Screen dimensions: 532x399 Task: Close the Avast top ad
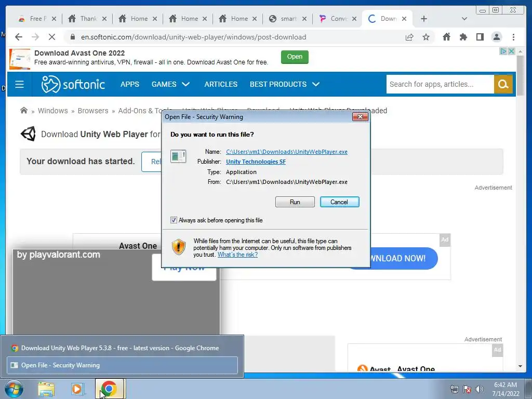511,51
